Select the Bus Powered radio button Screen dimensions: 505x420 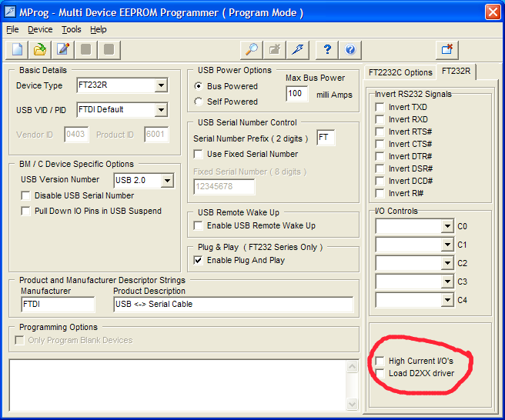point(199,86)
